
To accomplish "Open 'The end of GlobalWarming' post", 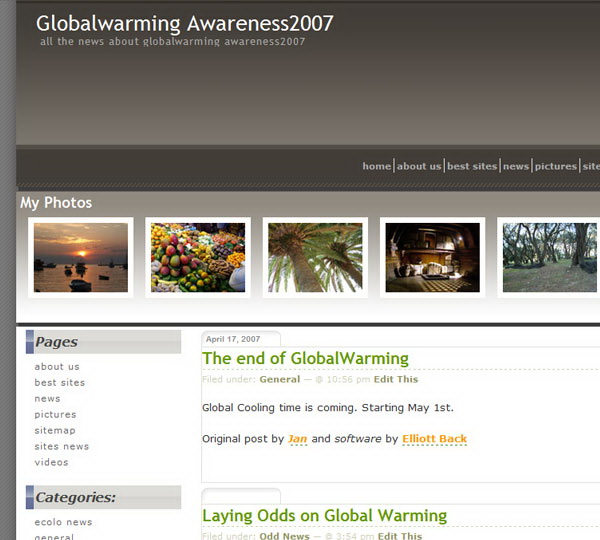I will [x=305, y=358].
